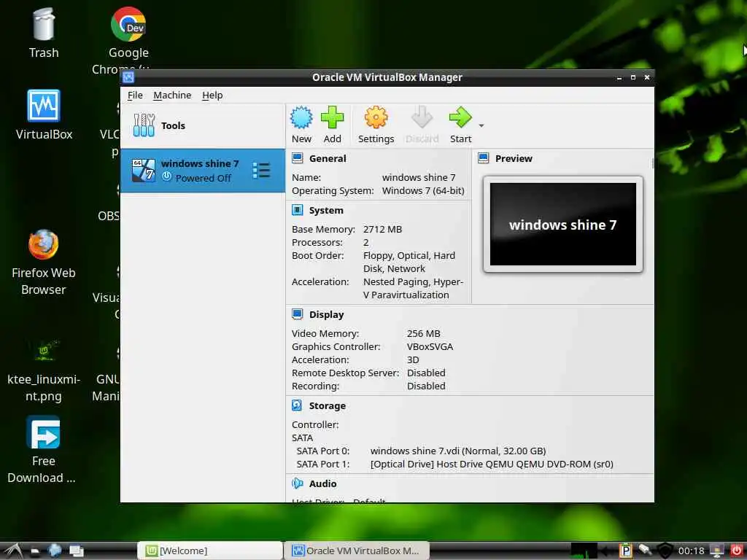Click the New virtual machine icon
Screen dimensions: 747x560
coord(301,117)
